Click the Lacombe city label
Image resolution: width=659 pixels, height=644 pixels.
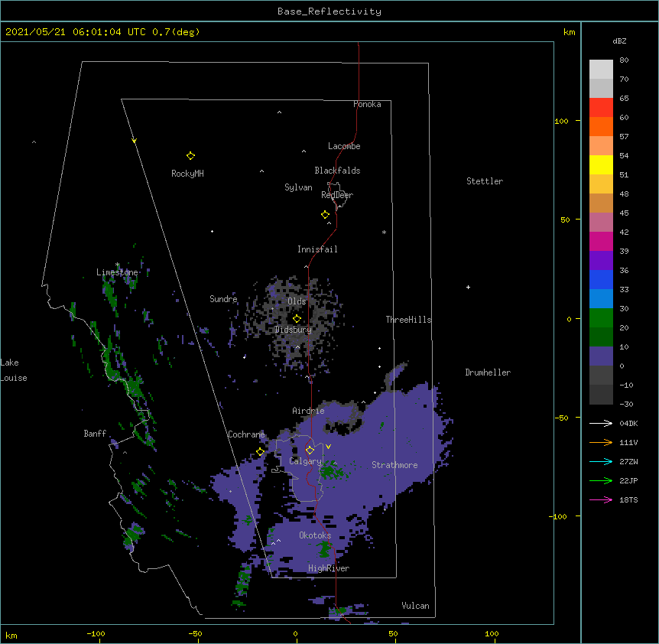pos(344,146)
